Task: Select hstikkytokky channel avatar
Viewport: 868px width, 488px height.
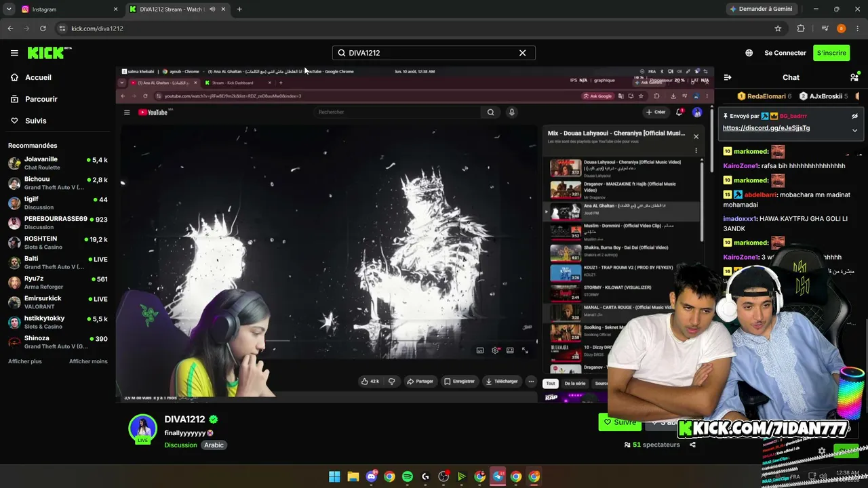Action: point(14,322)
